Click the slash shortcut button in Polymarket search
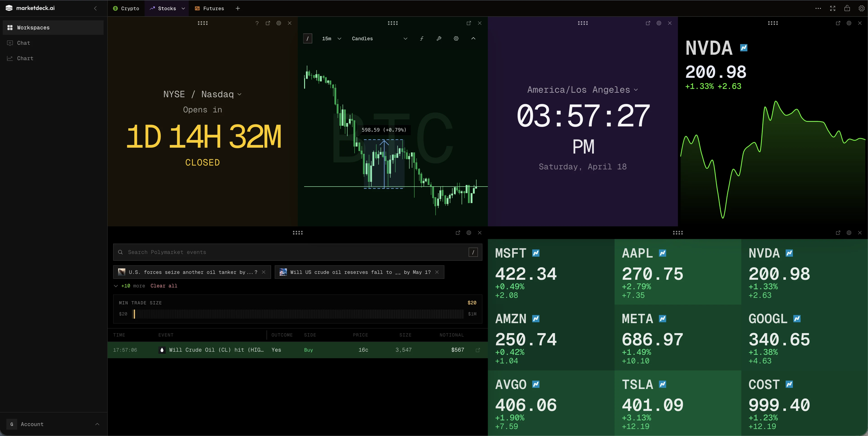 (x=473, y=252)
